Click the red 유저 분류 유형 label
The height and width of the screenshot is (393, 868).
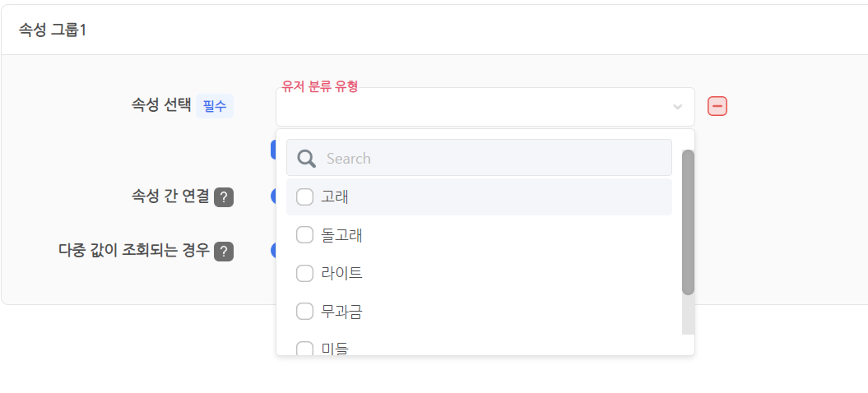[x=320, y=86]
